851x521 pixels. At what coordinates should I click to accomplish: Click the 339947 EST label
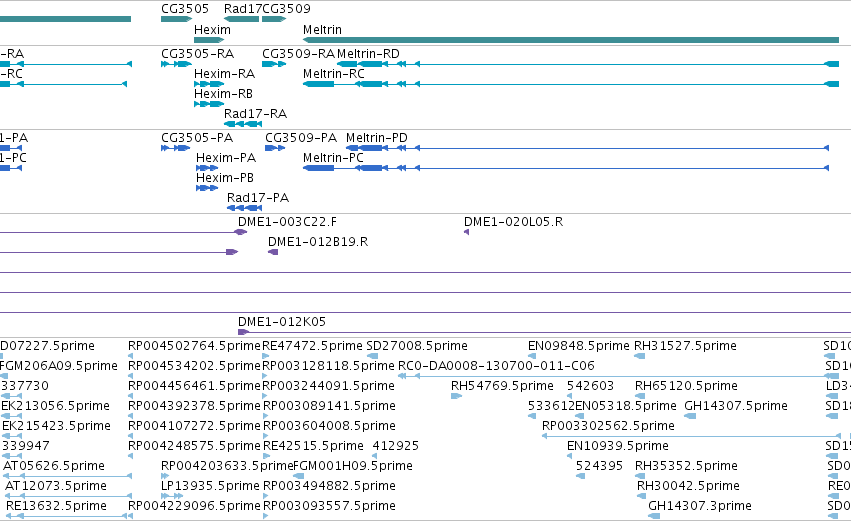coord(25,446)
